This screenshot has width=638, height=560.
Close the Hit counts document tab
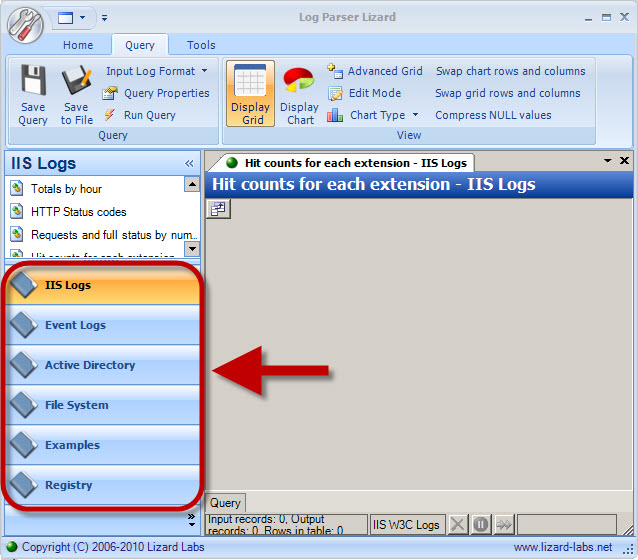pos(624,160)
